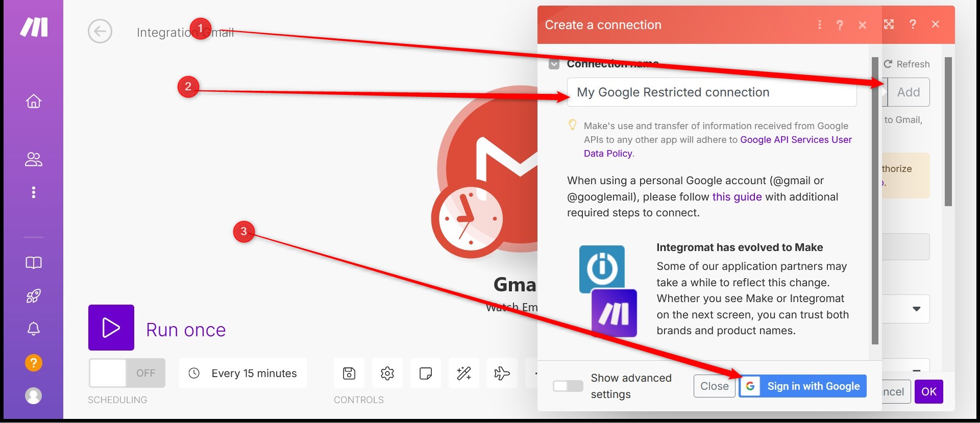Open the Team users icon in the sidebar
980x423 pixels.
(34, 160)
